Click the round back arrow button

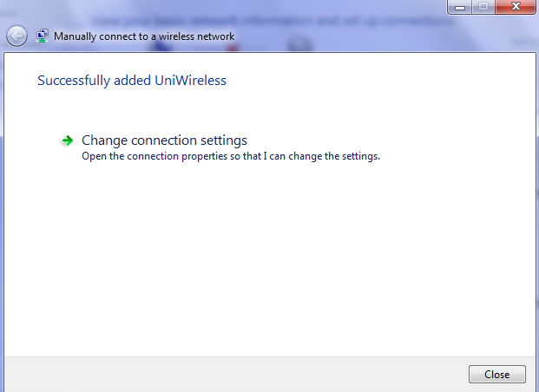click(16, 36)
